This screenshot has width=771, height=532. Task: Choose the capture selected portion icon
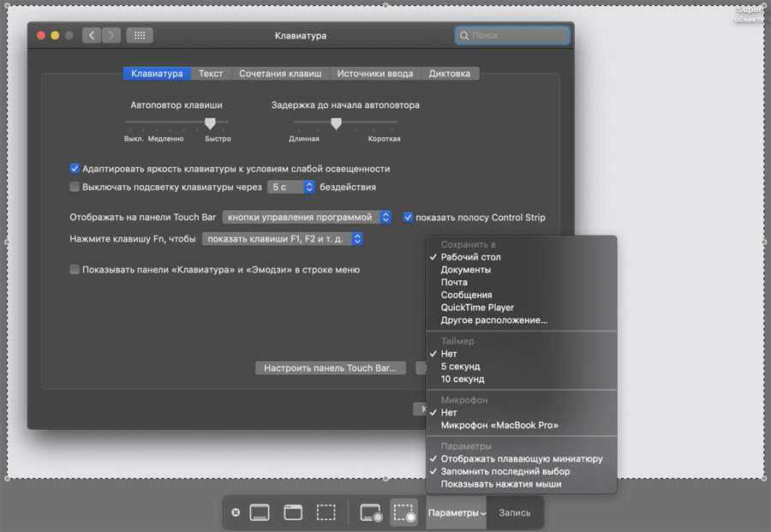[x=326, y=512]
